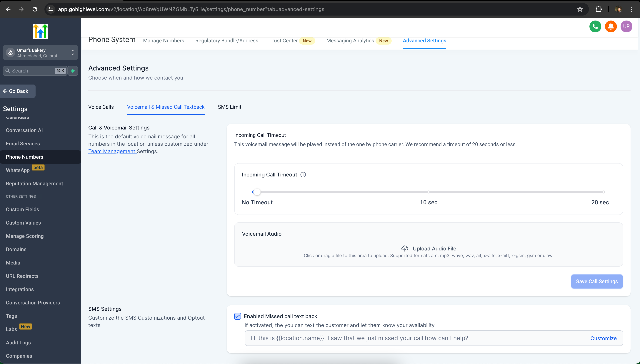Toggle the Enabled Missed Call Text Back checkbox
Viewport: 640px width, 364px height.
(237, 316)
